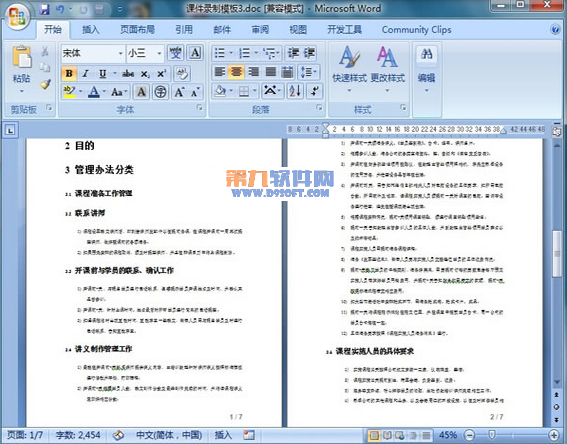
Task: Click the phonetic guide (wén) icon
Action: click(176, 53)
